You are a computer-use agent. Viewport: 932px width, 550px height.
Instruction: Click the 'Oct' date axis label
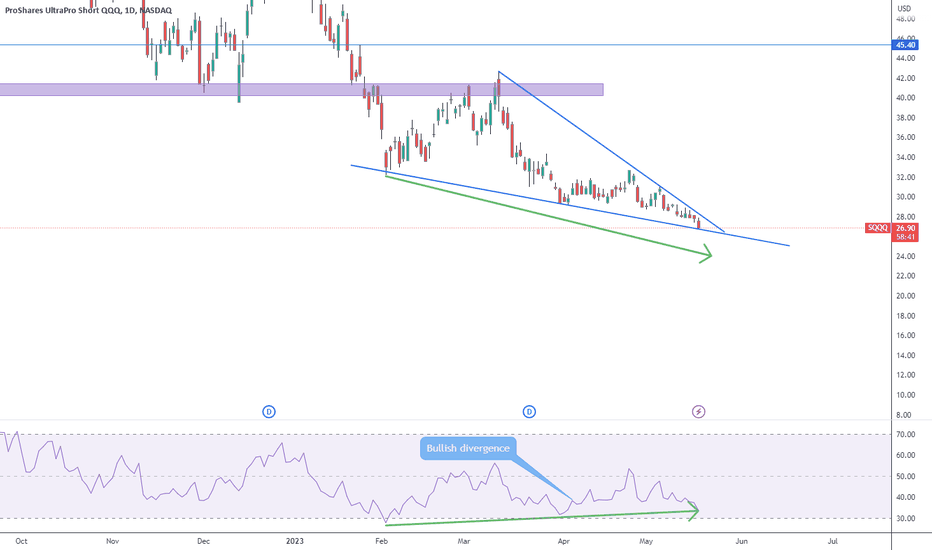click(x=21, y=541)
